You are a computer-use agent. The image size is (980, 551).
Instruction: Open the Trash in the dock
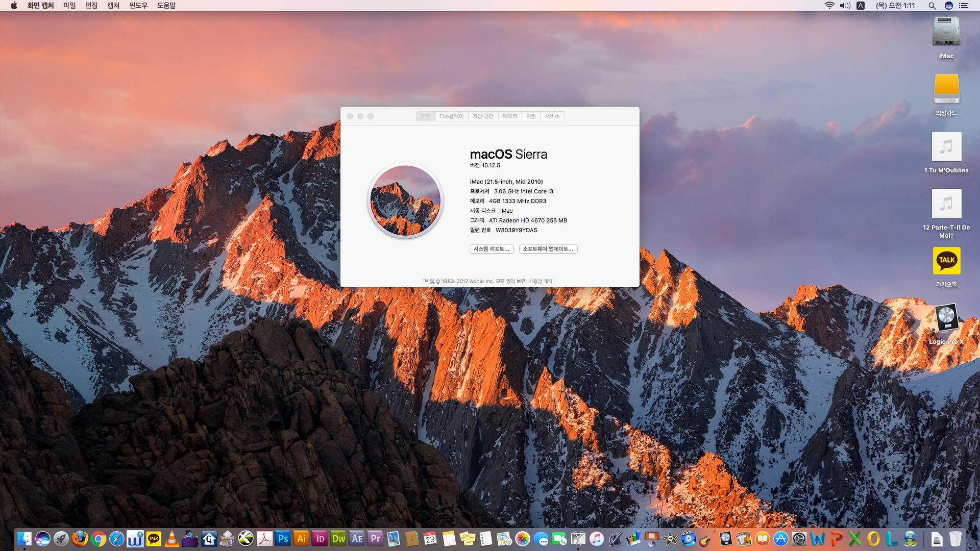(955, 539)
